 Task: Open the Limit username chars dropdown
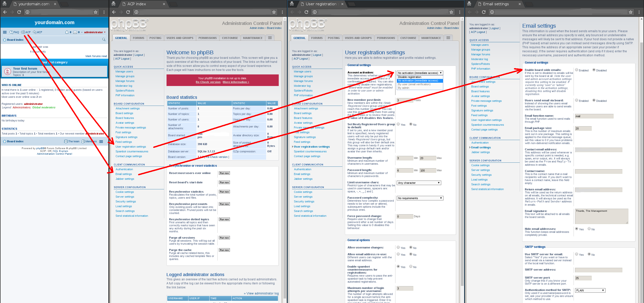point(419,183)
